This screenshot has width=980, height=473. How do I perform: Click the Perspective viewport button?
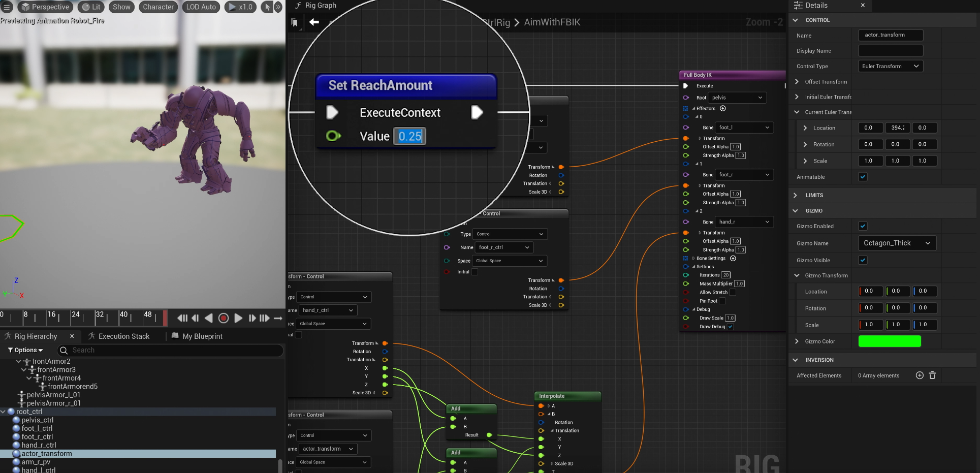(45, 7)
